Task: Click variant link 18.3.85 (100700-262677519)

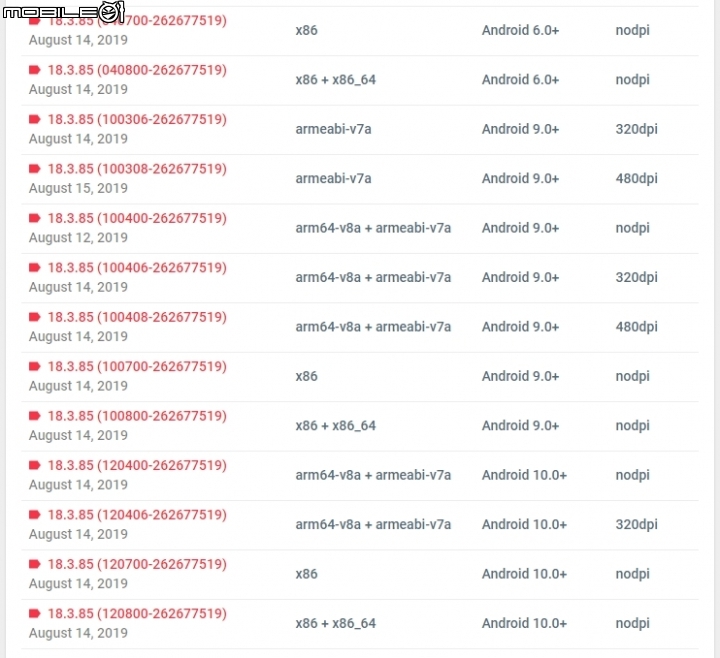Action: click(137, 366)
